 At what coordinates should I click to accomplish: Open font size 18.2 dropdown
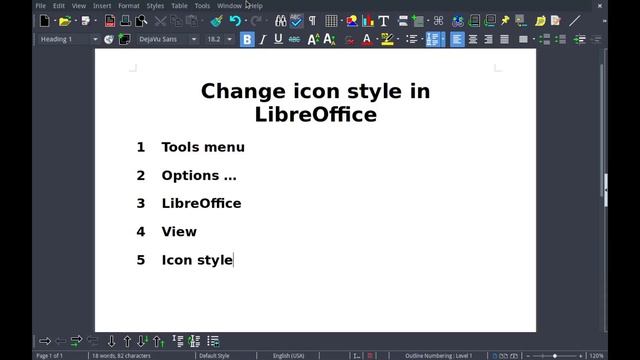tap(230, 39)
